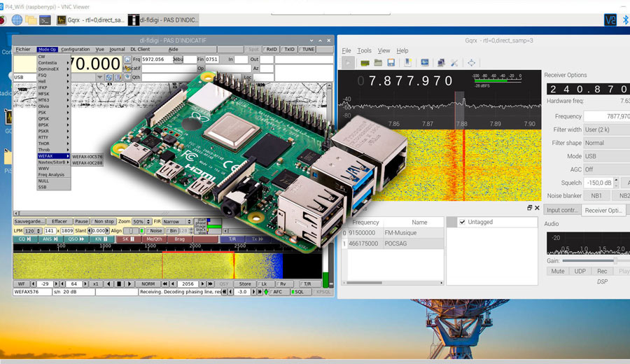Click the Sauvegarde... button
630x364 pixels.
29,221
